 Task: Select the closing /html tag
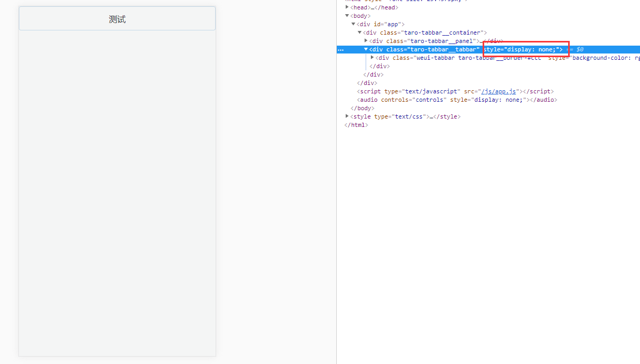click(x=356, y=125)
